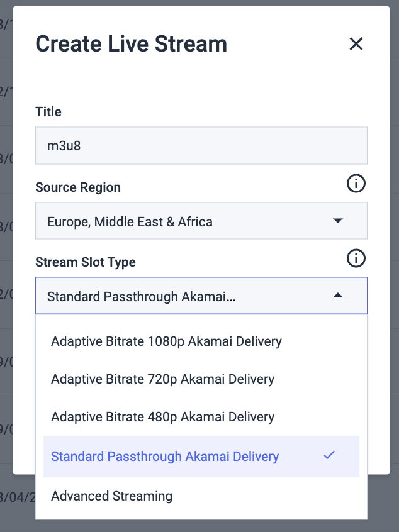Click the dimmed date text behind the dialog

coord(17,497)
